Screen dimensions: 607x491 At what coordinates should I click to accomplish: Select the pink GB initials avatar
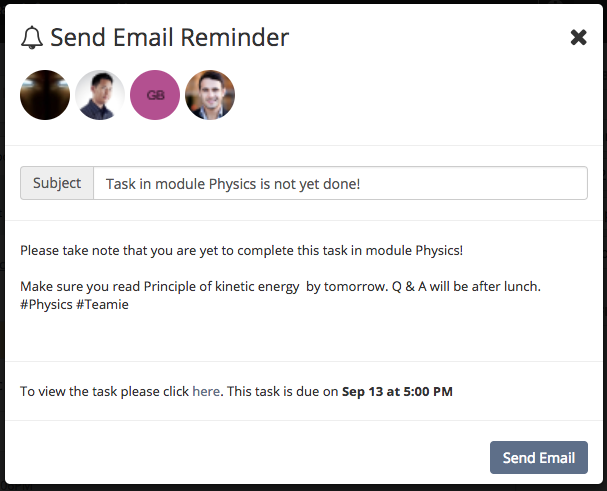point(155,95)
